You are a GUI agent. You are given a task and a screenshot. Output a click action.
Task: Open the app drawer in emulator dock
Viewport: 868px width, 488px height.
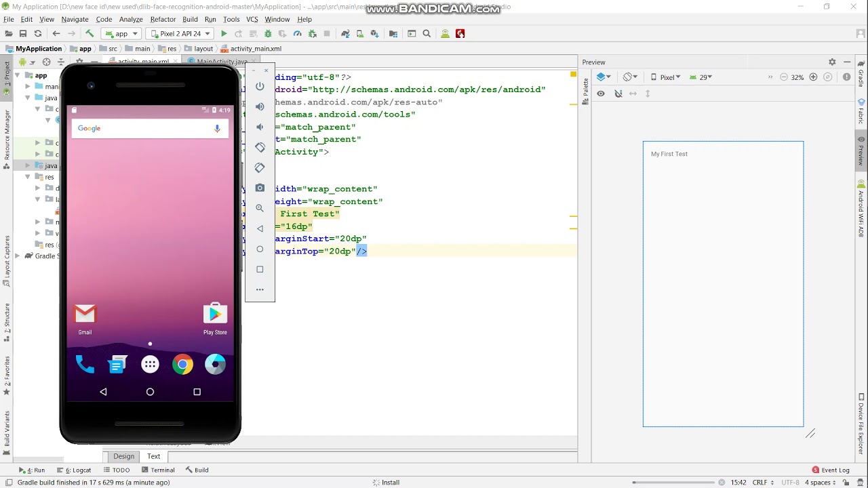(x=150, y=365)
